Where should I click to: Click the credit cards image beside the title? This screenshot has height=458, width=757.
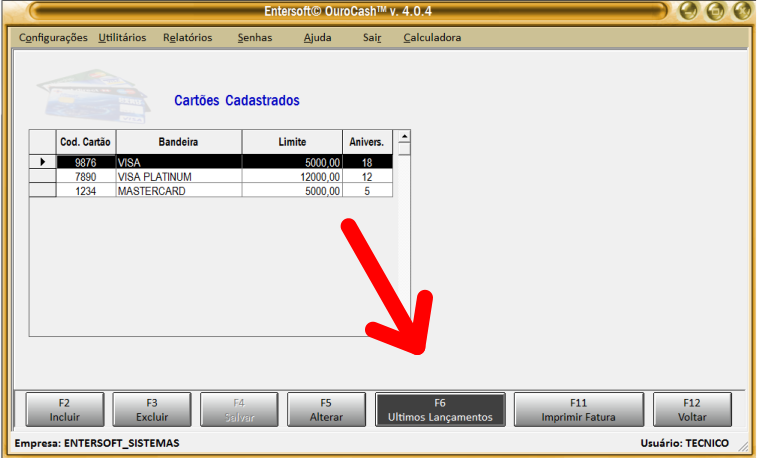click(x=94, y=97)
